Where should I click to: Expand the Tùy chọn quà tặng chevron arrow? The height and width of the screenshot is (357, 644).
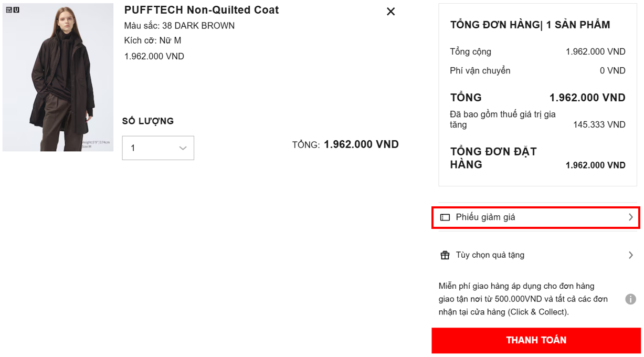click(631, 255)
